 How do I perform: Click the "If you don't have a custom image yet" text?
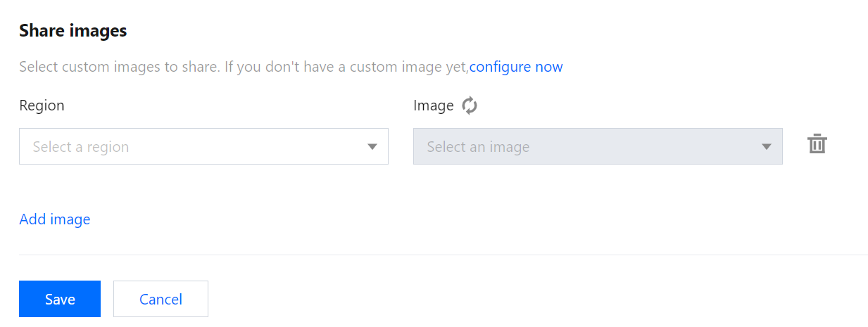[346, 67]
